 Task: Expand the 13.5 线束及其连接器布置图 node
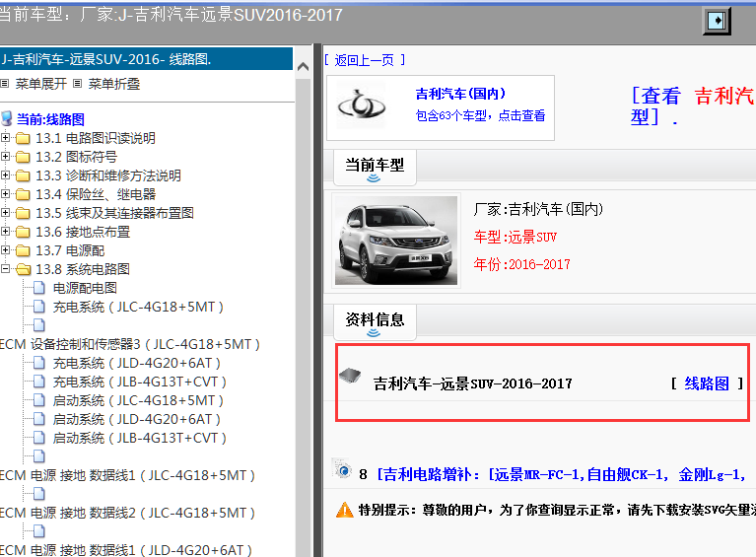[5, 213]
